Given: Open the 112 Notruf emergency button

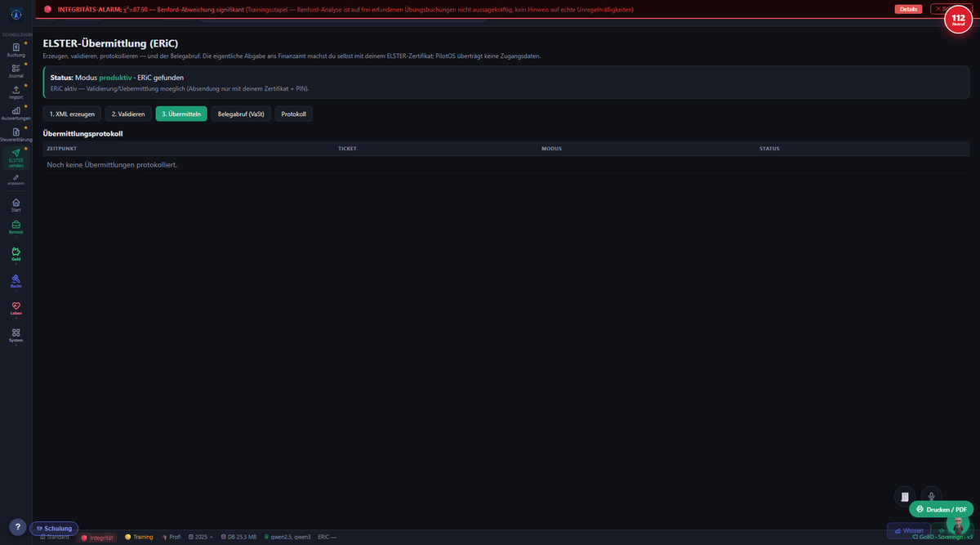Looking at the screenshot, I should 958,19.
